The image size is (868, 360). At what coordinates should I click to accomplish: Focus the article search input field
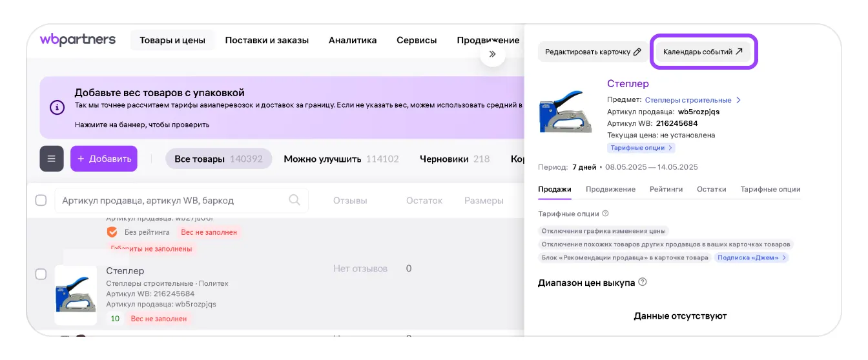[171, 201]
